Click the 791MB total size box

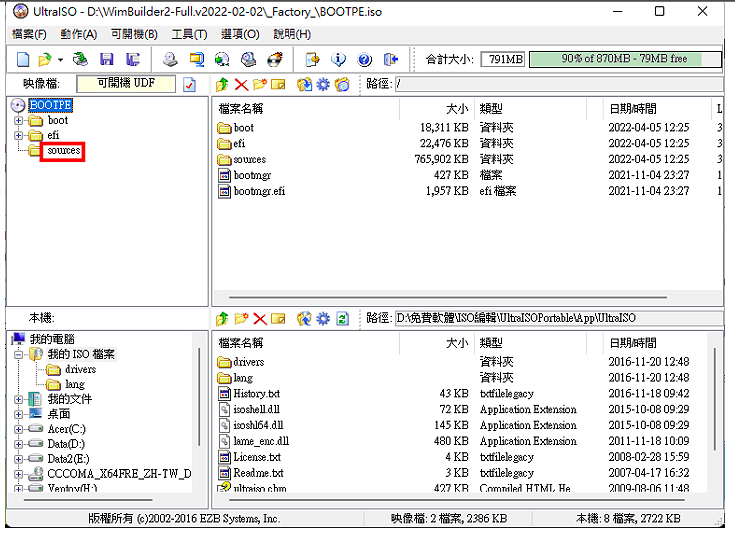tap(502, 59)
